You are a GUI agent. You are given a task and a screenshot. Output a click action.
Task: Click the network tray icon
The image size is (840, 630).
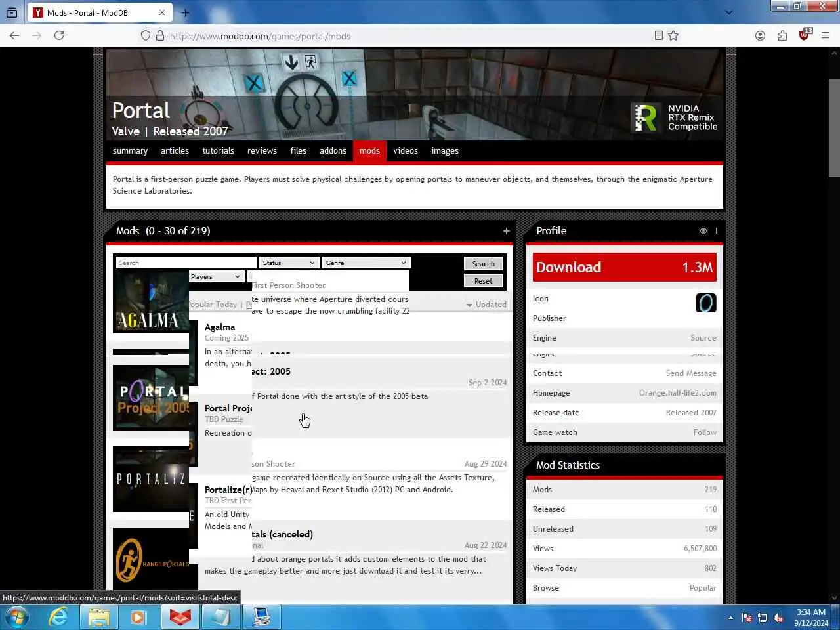pyautogui.click(x=763, y=618)
